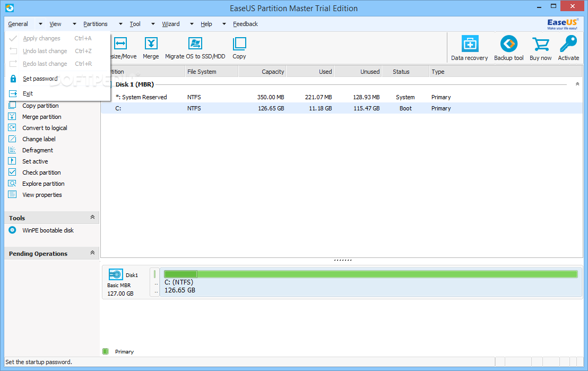
Task: Collapse the Pending Operations section
Action: 92,253
